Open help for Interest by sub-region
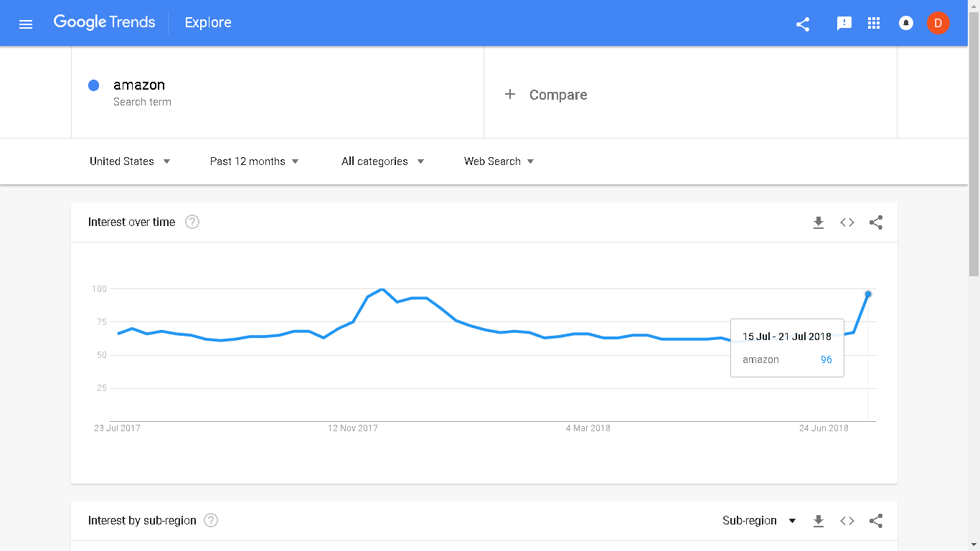 (211, 521)
